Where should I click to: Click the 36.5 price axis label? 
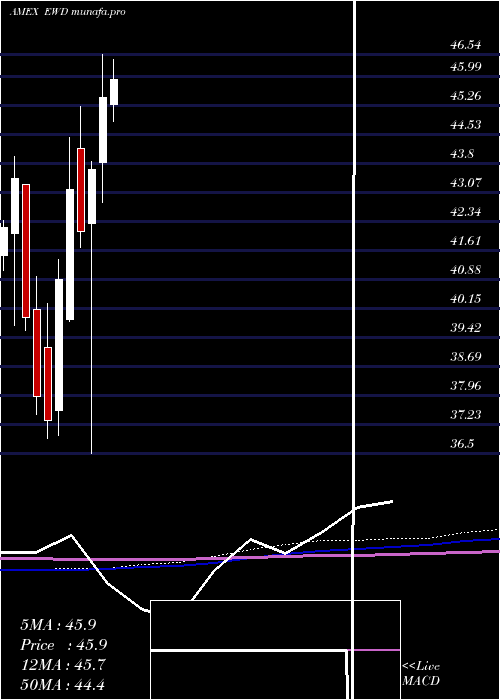[462, 444]
